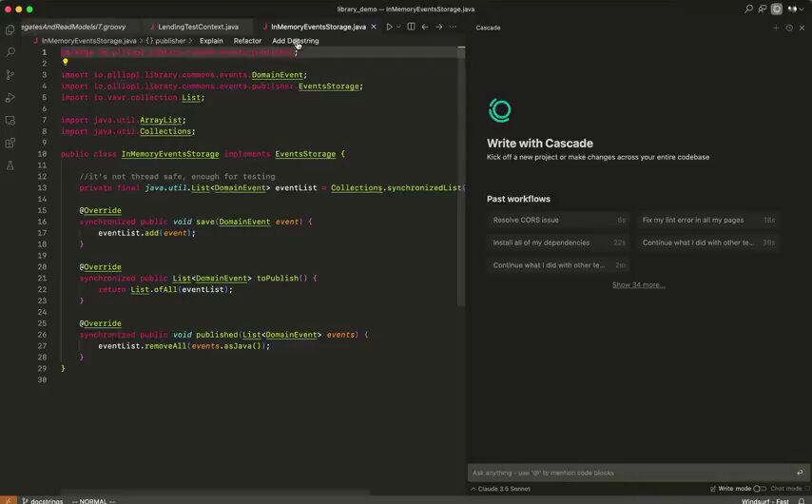Open the editor More Actions ellipsis
This screenshot has width=812, height=504.
pos(454,27)
